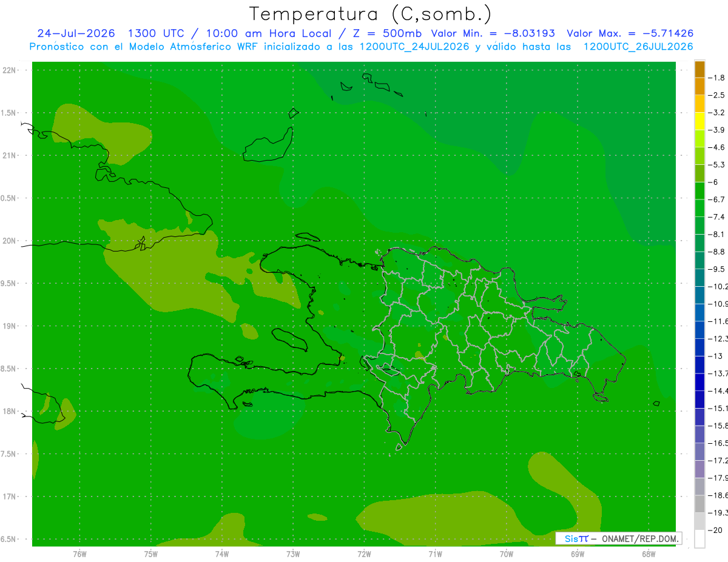Click the '1200UTC_24JUL2026' initialization time

[x=414, y=47]
